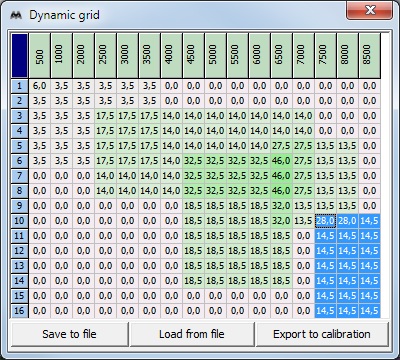The image size is (400, 360).
Task: Select the dark blue corner cell
Action: (20, 55)
